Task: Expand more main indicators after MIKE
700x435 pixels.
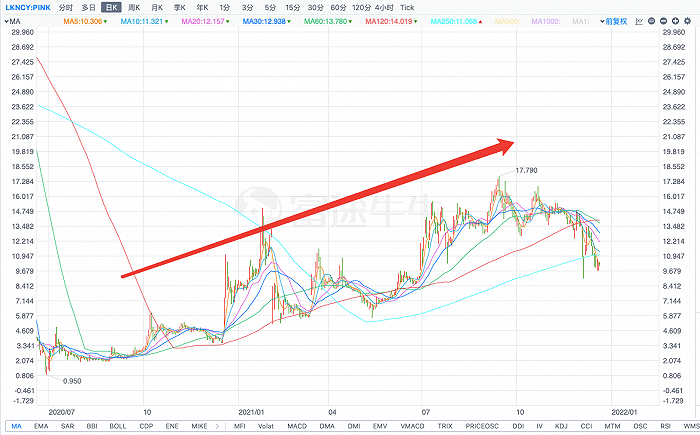Action: [217, 426]
